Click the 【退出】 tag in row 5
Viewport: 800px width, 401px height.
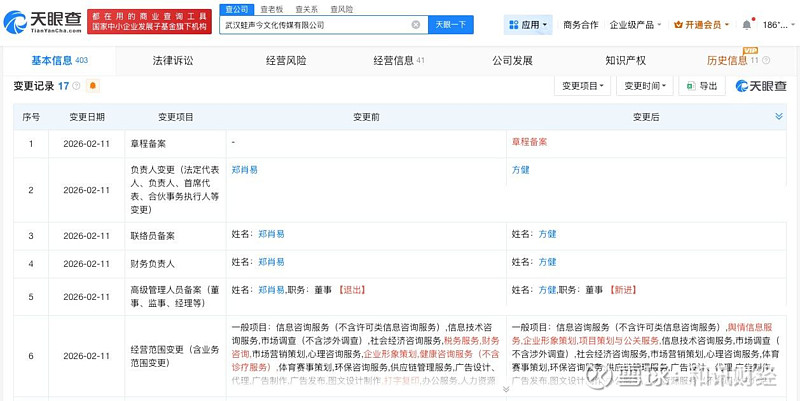point(352,290)
